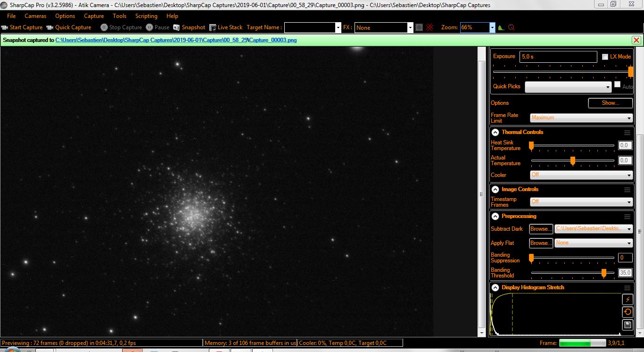
Task: Open the Cooler dropdown
Action: click(x=581, y=175)
